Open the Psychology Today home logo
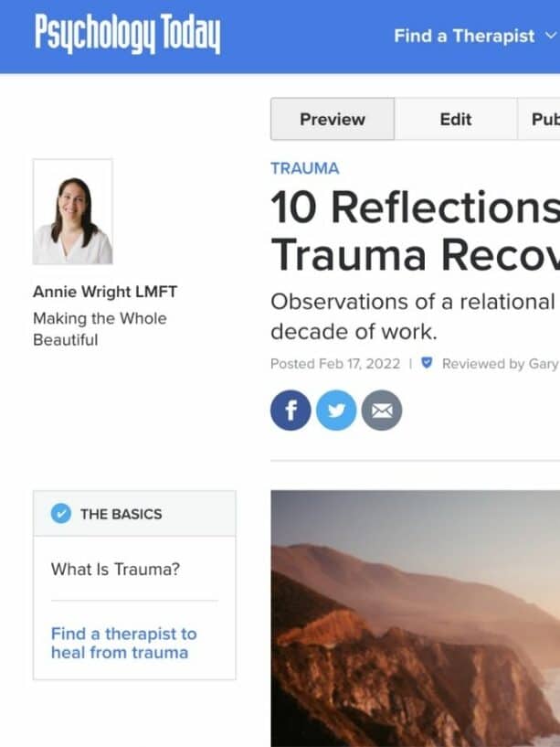The width and height of the screenshot is (560, 747). pyautogui.click(x=128, y=34)
